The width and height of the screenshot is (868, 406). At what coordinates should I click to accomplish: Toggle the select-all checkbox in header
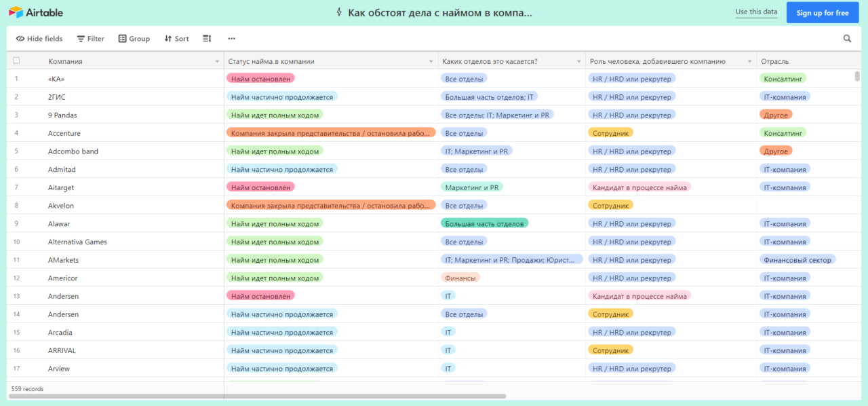(16, 60)
